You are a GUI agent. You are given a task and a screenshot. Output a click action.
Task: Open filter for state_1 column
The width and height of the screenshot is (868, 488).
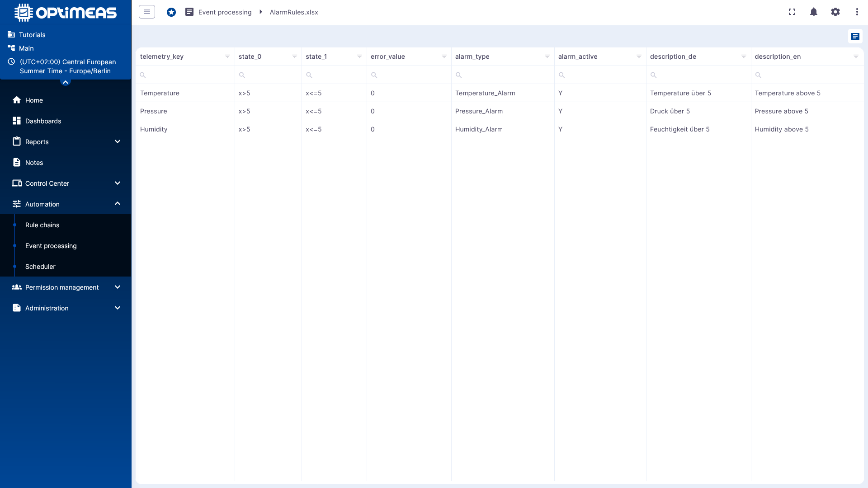pyautogui.click(x=359, y=56)
